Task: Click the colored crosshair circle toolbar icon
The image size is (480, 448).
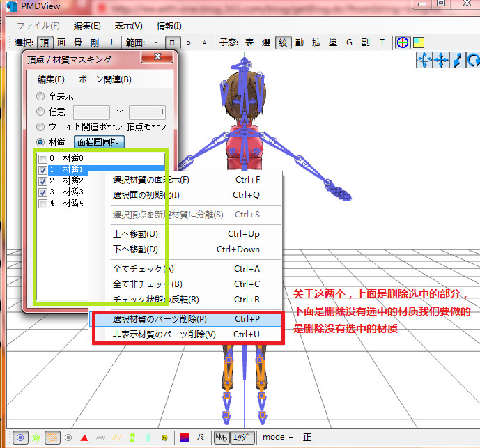Action: (402, 43)
